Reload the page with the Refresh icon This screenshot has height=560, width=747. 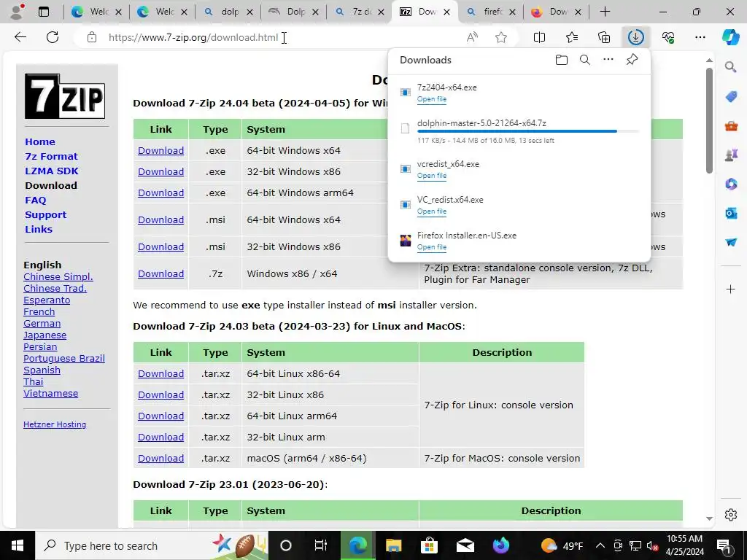point(53,37)
